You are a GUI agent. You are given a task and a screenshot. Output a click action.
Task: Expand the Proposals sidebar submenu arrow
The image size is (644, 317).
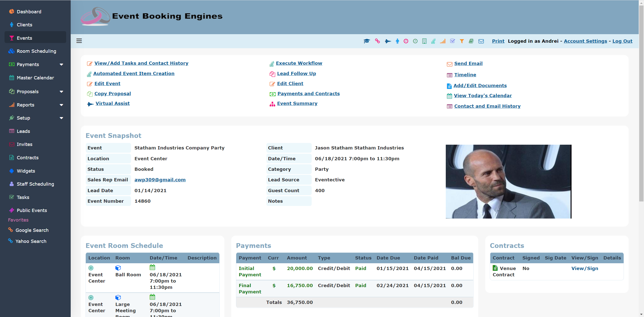[61, 92]
